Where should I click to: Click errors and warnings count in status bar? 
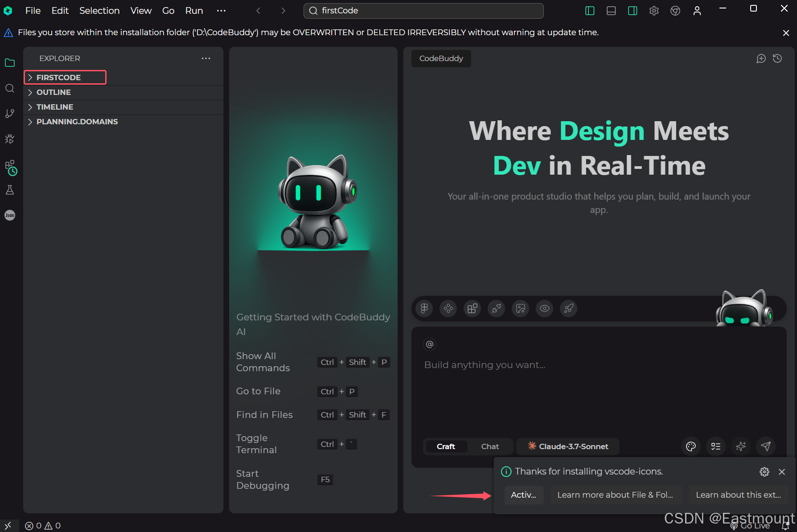43,526
